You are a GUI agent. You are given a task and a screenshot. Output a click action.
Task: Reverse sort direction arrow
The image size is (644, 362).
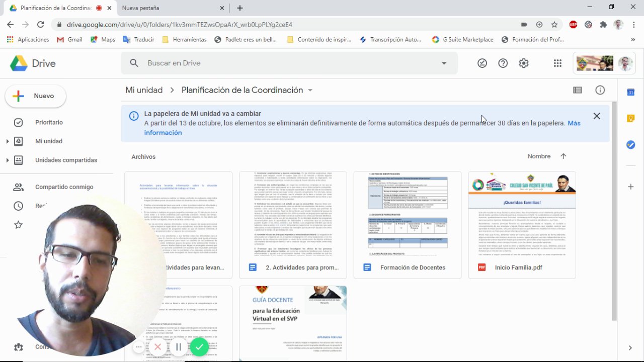point(563,156)
